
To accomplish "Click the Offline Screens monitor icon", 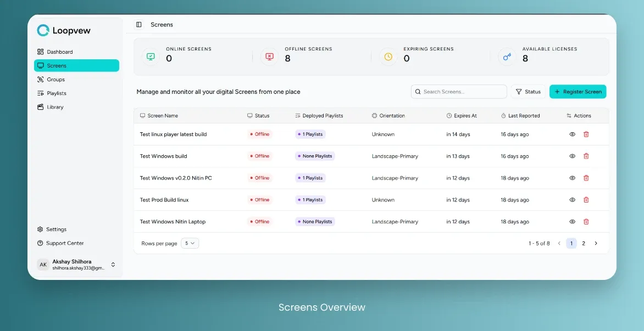I will 269,57.
